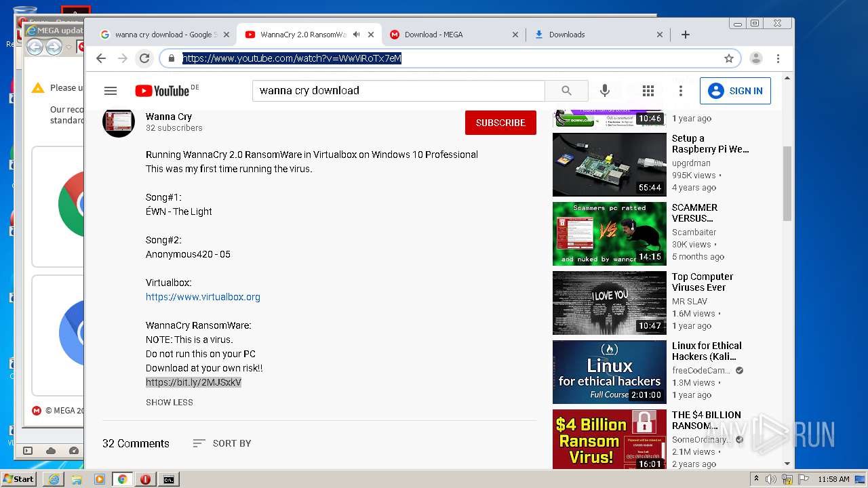This screenshot has height=488, width=868.
Task: Click the 32 Comments heading
Action: (136, 443)
